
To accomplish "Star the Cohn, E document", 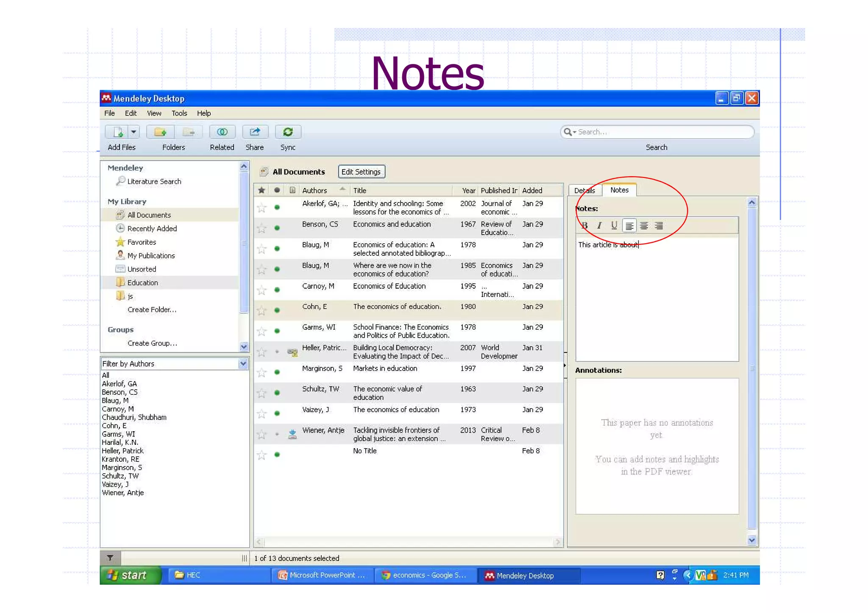I will [x=262, y=311].
